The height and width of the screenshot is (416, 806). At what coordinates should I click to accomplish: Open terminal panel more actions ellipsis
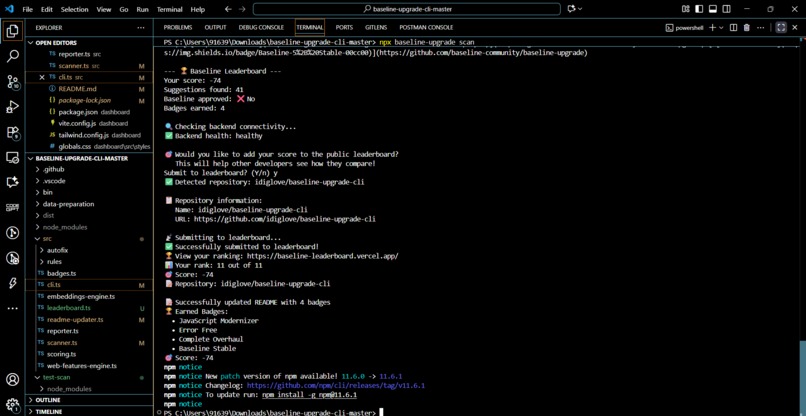coord(761,27)
